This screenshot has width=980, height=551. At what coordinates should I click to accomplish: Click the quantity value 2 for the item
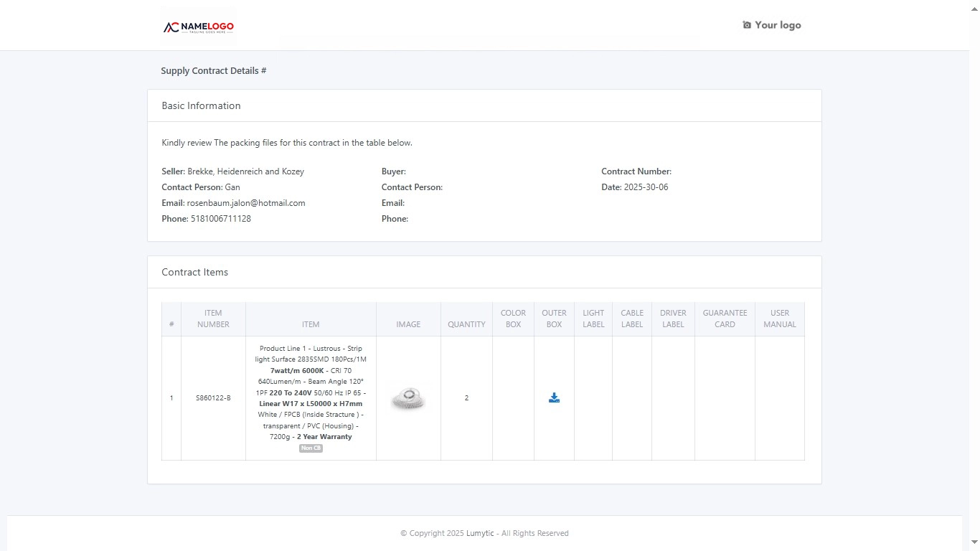[466, 397]
